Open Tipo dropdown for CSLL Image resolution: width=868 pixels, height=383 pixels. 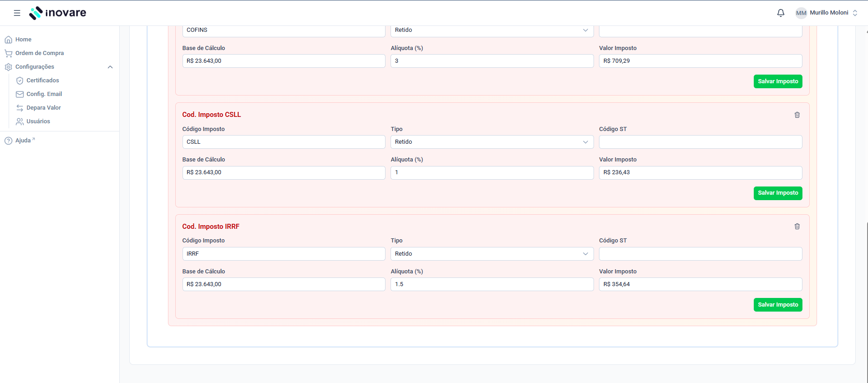coord(492,142)
